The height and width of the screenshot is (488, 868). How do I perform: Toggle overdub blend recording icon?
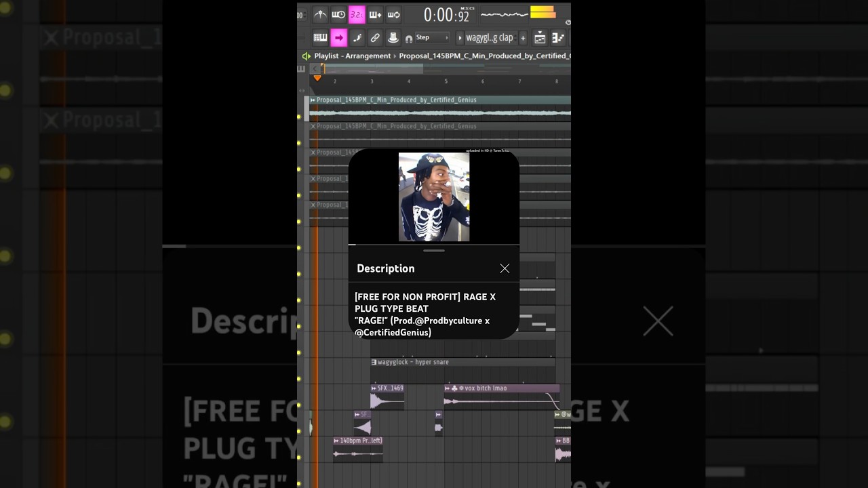(375, 14)
